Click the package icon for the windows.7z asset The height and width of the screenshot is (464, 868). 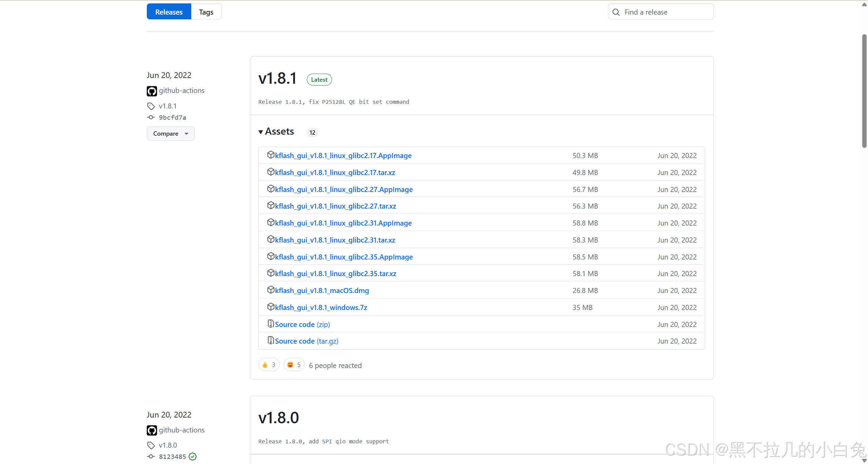pyautogui.click(x=271, y=307)
